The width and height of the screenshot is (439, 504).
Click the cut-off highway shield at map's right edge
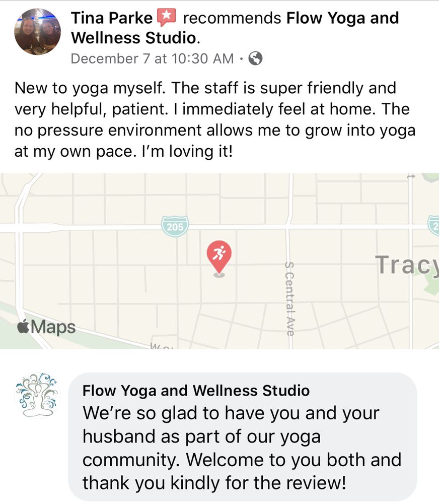click(x=433, y=225)
